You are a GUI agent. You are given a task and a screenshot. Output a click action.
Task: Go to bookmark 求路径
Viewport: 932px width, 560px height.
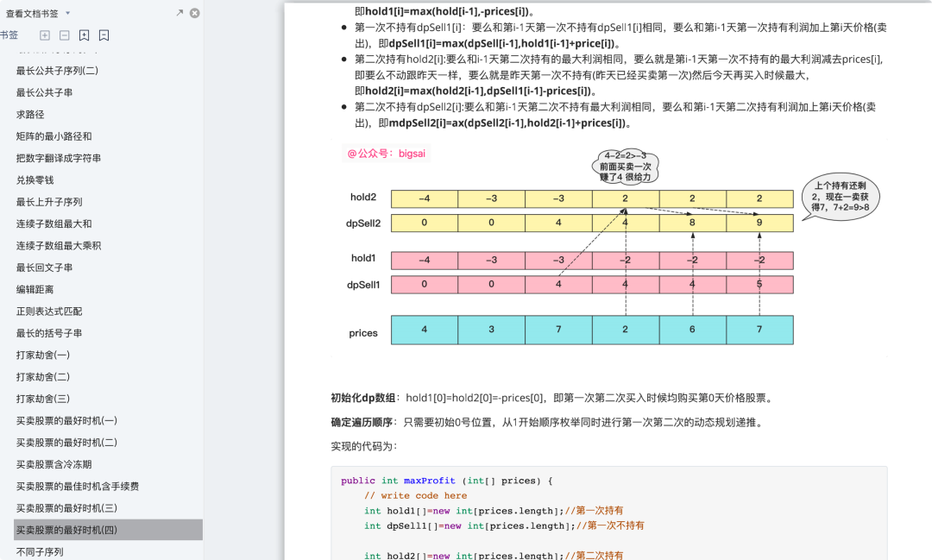pos(30,115)
